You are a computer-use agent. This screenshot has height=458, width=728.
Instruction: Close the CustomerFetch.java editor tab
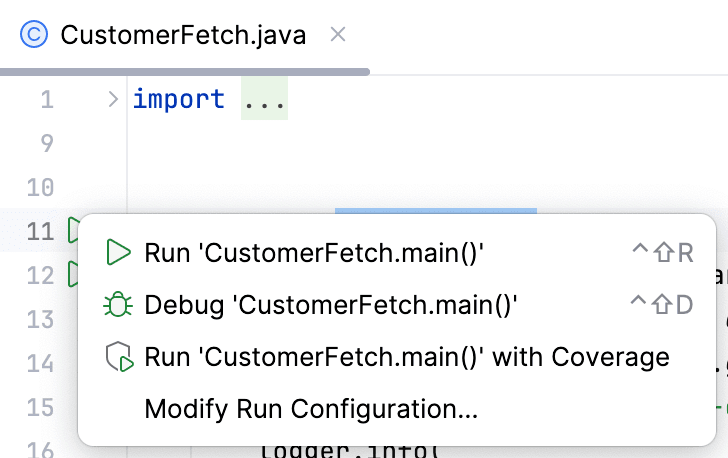[338, 35]
